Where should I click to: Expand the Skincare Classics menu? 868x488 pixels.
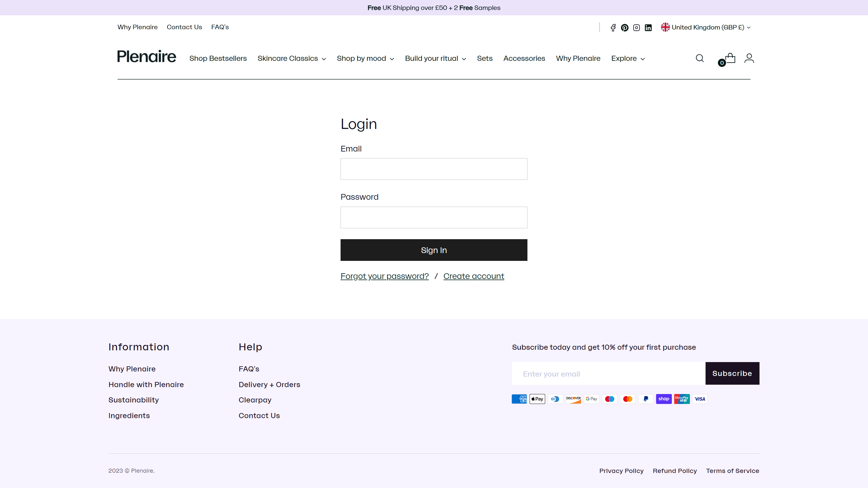click(x=292, y=58)
